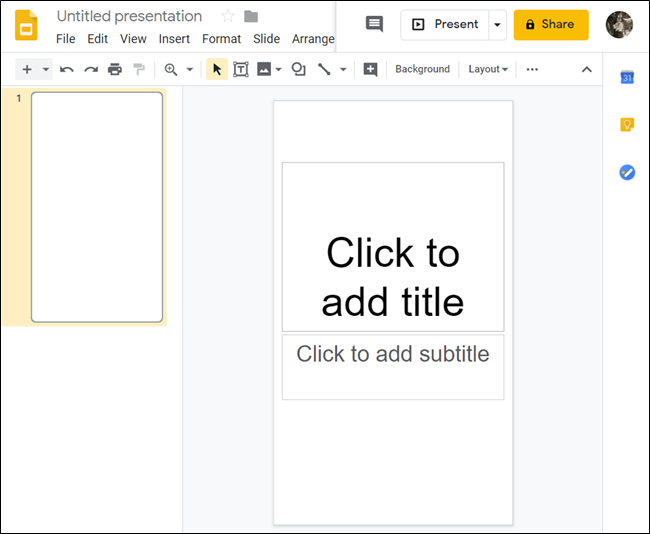Select the line tool
Viewport: 650px width, 534px height.
coord(324,69)
